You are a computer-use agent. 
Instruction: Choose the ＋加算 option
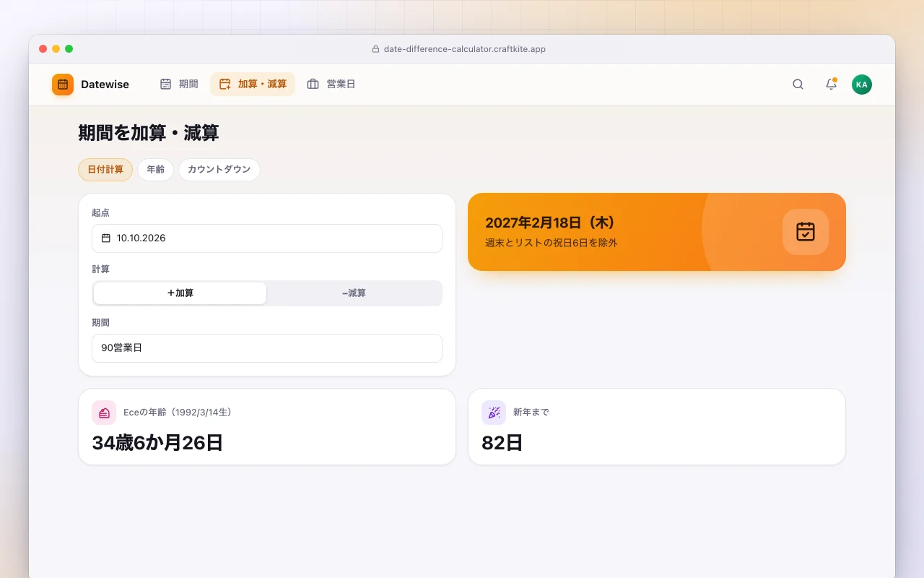(x=180, y=293)
